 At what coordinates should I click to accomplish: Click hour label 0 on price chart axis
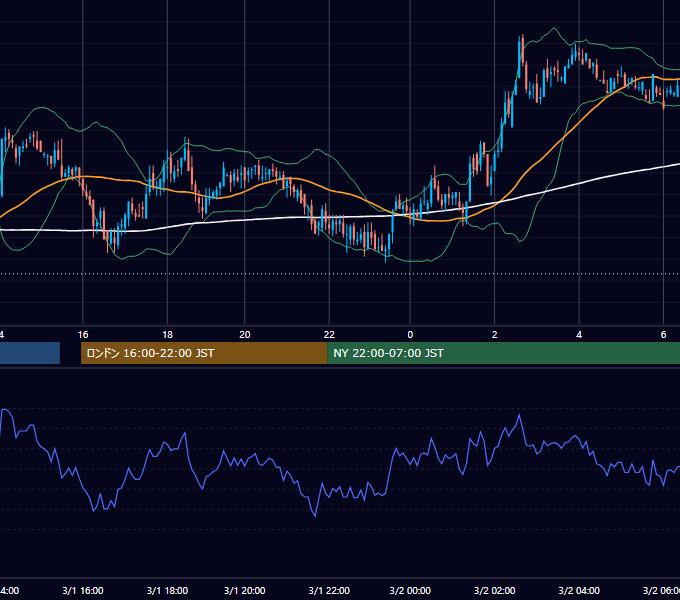click(410, 335)
